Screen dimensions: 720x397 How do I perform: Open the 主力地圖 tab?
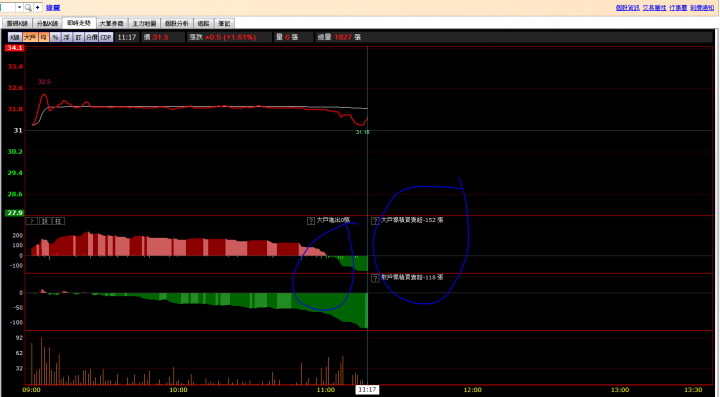(144, 23)
